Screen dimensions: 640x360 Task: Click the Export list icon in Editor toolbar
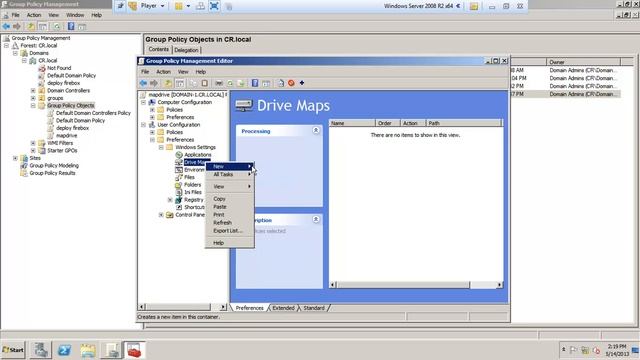coord(241,83)
